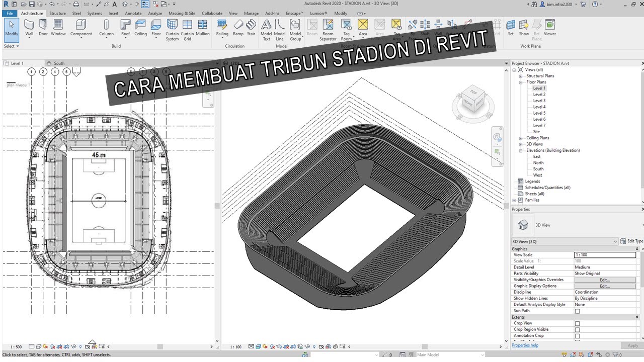Open the Structure ribbon tab
The width and height of the screenshot is (644, 362).
pyautogui.click(x=57, y=14)
